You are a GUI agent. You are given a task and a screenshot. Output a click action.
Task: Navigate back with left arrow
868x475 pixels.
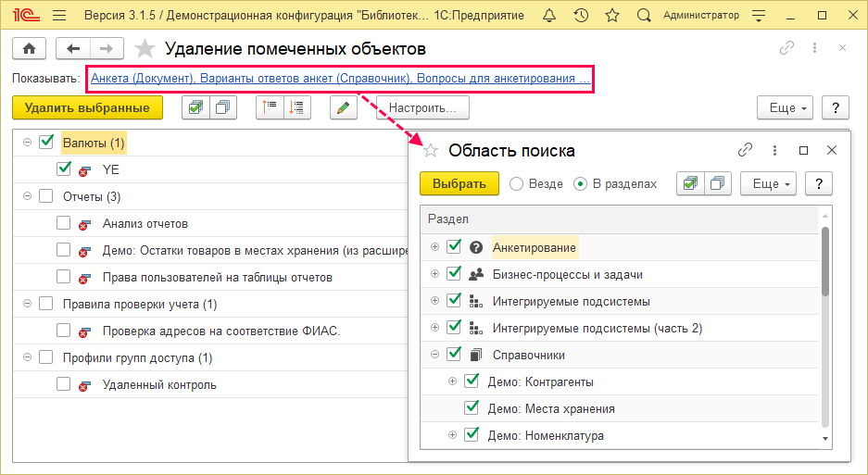73,49
